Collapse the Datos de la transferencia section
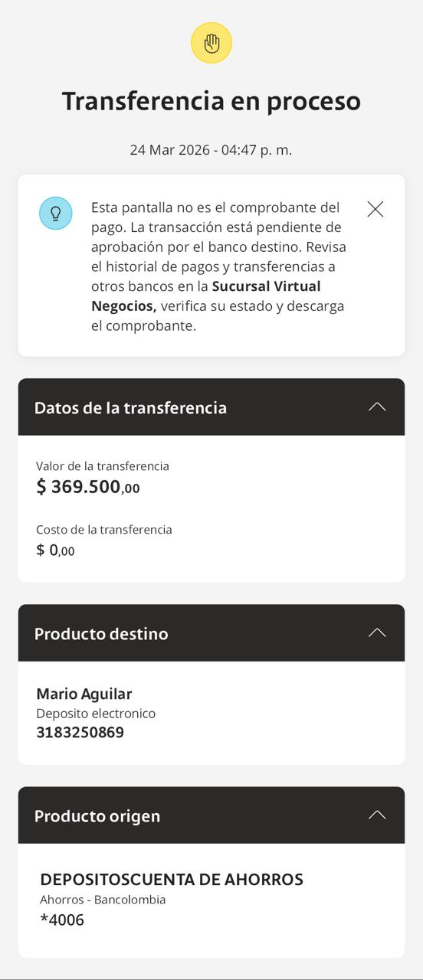 377,407
